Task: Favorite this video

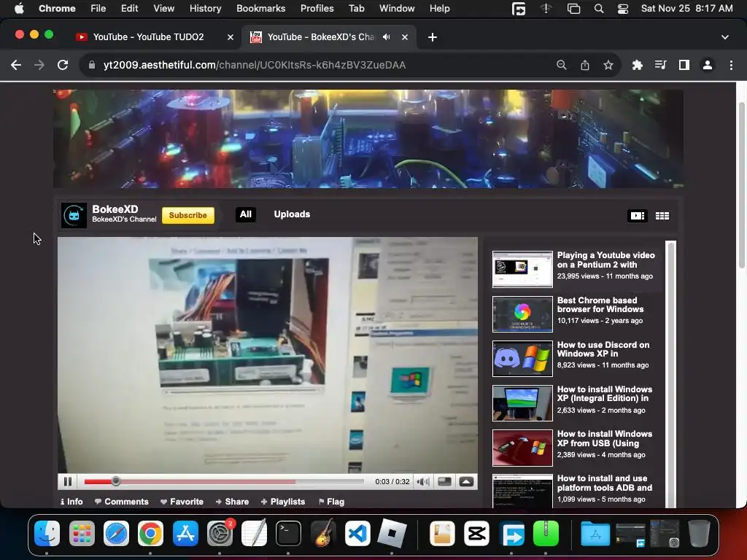Action: (x=182, y=502)
